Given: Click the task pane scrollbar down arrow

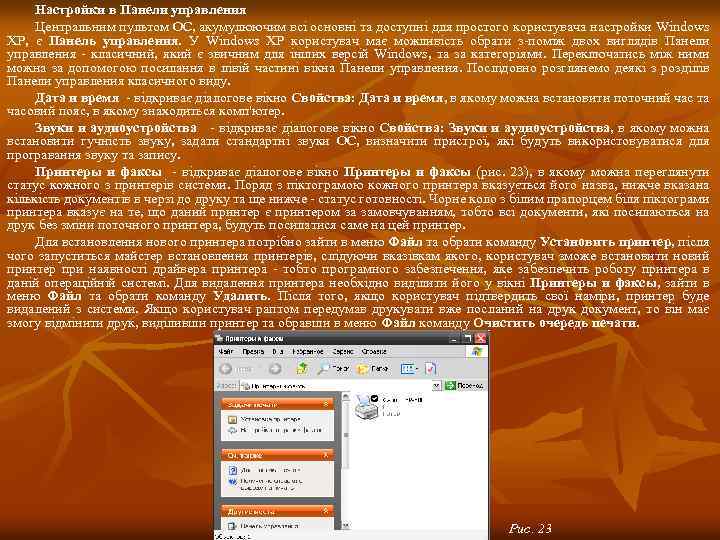Looking at the screenshot, I should point(346,525).
